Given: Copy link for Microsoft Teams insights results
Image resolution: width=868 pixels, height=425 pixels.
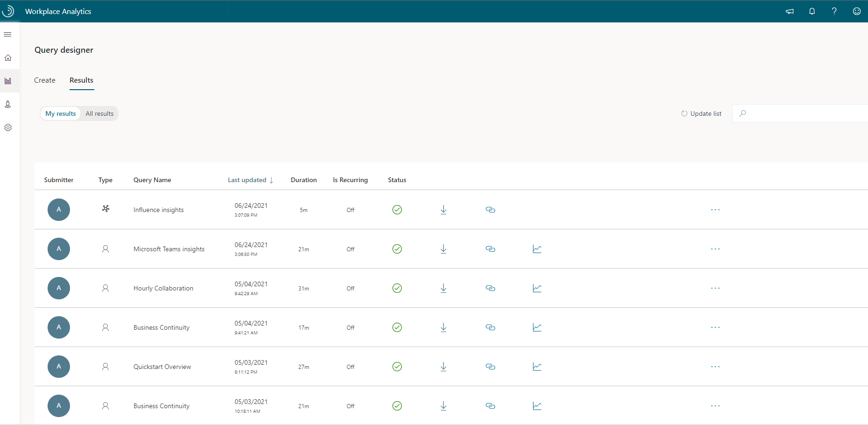Looking at the screenshot, I should 490,249.
